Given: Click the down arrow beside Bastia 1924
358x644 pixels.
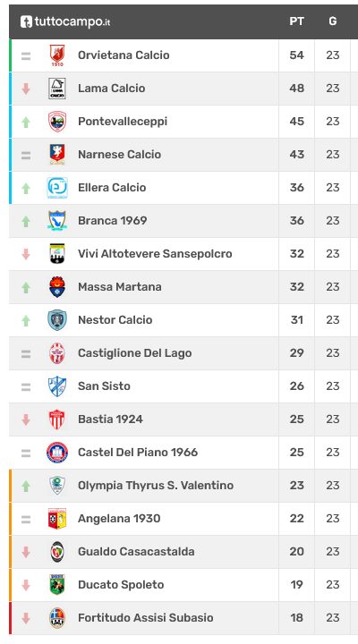Looking at the screenshot, I should click(26, 419).
